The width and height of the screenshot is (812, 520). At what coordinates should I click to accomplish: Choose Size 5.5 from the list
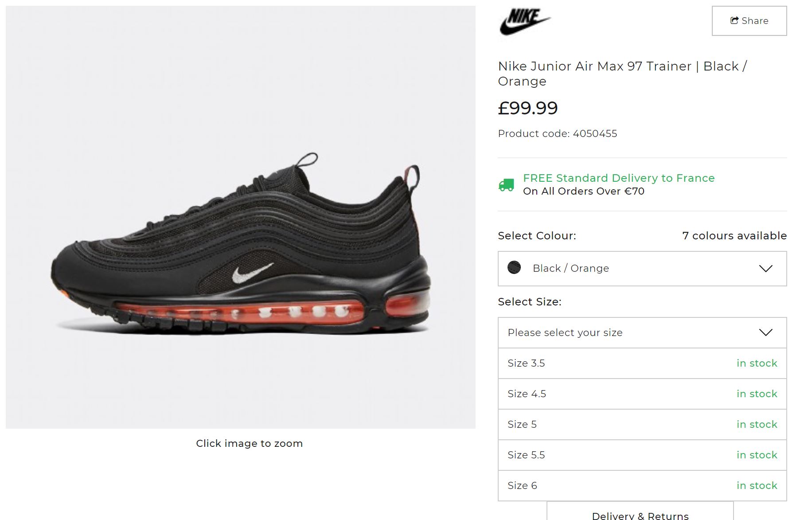(642, 455)
